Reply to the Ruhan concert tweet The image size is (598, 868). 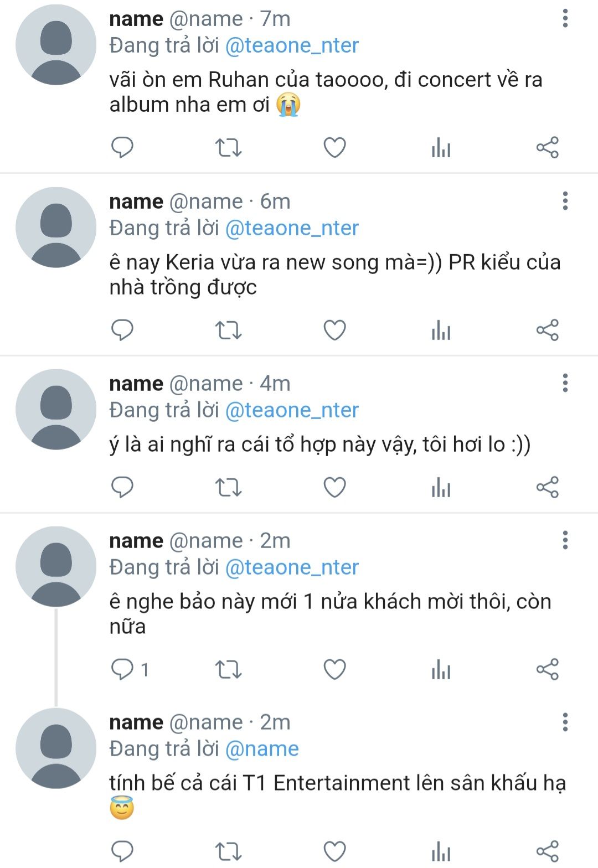[122, 148]
